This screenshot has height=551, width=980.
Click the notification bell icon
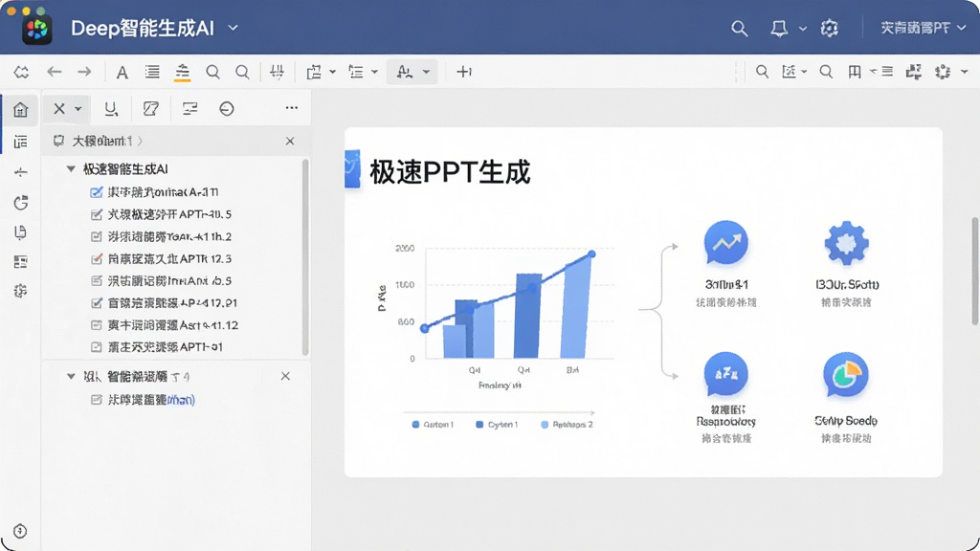coord(779,28)
